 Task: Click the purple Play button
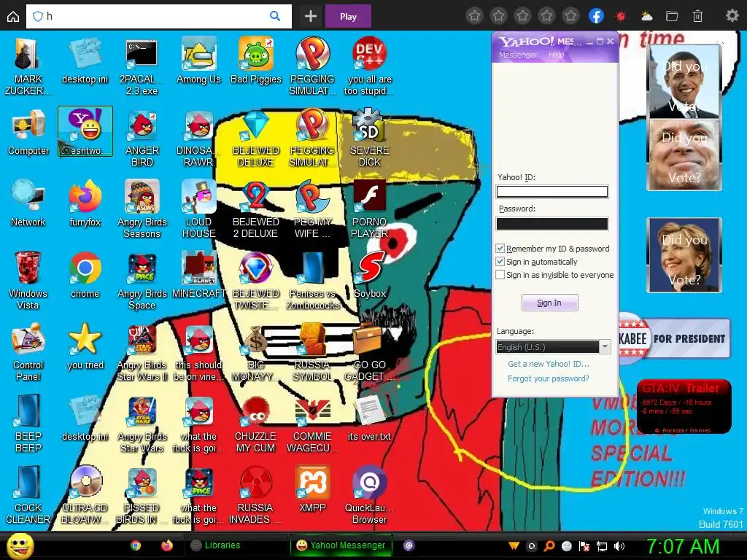348,17
